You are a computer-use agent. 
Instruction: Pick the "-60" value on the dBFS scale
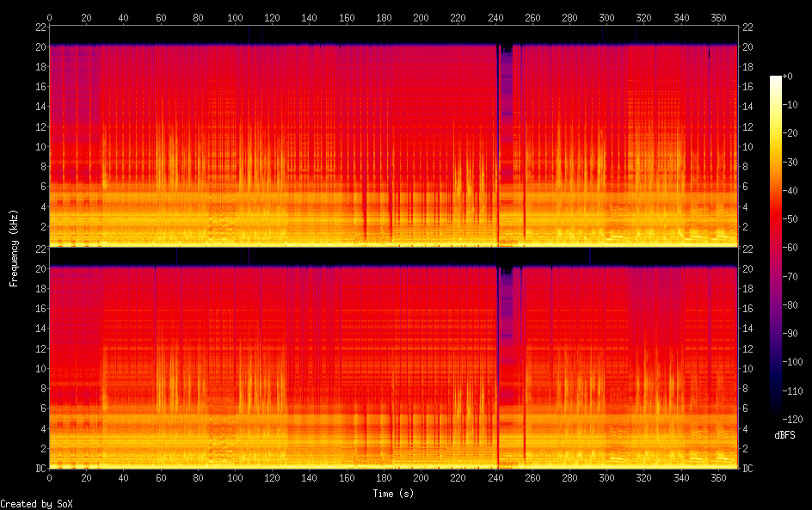click(790, 248)
